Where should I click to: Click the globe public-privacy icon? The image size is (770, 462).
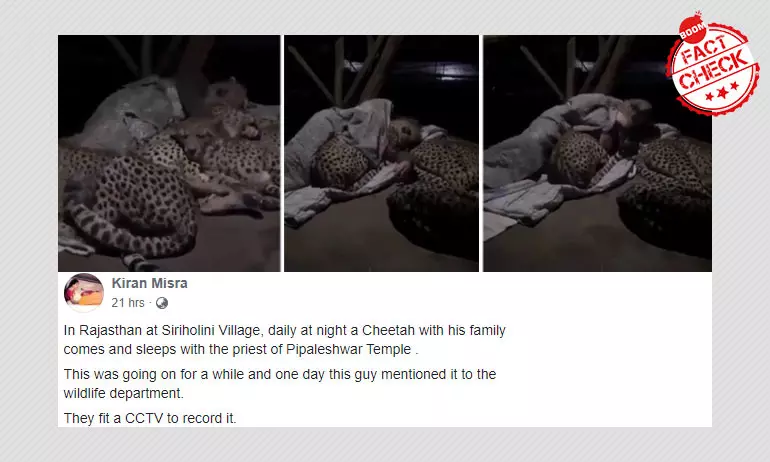[162, 303]
